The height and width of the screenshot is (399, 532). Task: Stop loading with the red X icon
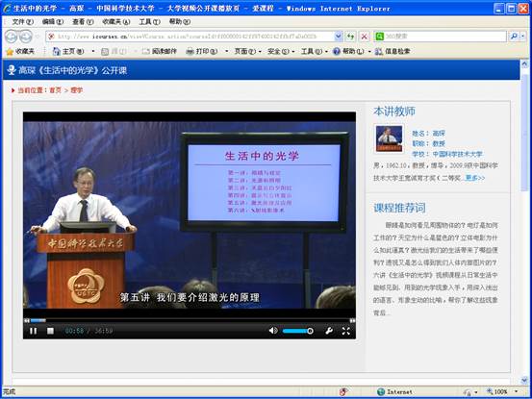[364, 37]
